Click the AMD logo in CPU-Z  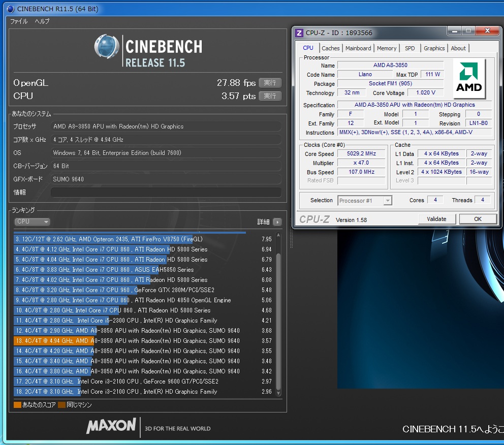pyautogui.click(x=469, y=79)
